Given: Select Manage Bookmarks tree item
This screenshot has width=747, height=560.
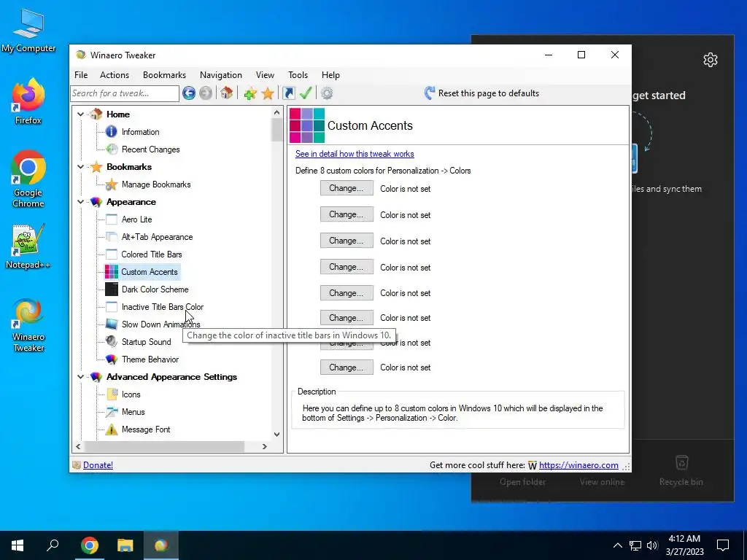Looking at the screenshot, I should [x=156, y=184].
